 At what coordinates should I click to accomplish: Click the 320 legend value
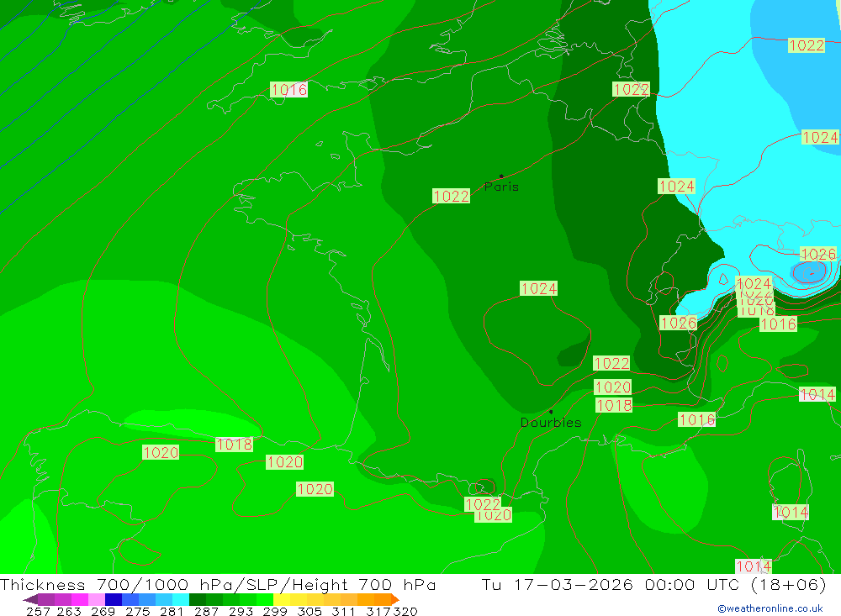point(405,612)
